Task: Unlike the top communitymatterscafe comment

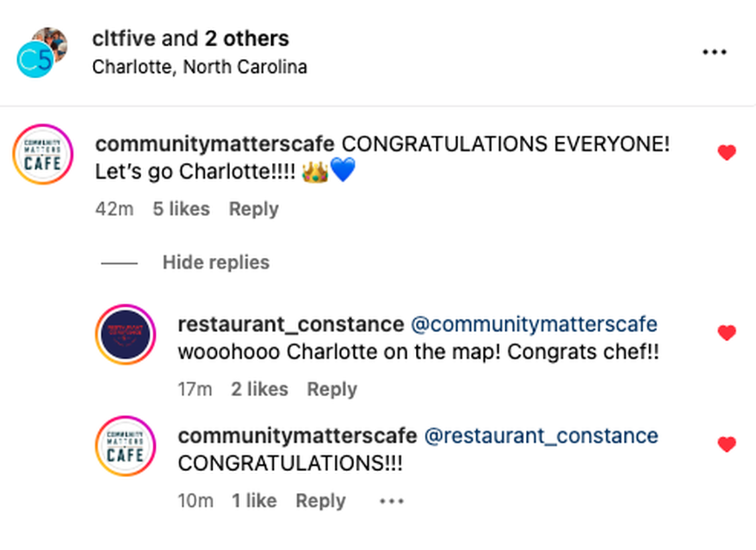Action: click(x=727, y=151)
